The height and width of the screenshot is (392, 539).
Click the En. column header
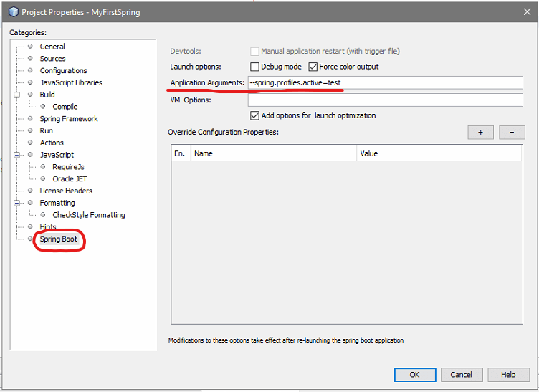[181, 153]
